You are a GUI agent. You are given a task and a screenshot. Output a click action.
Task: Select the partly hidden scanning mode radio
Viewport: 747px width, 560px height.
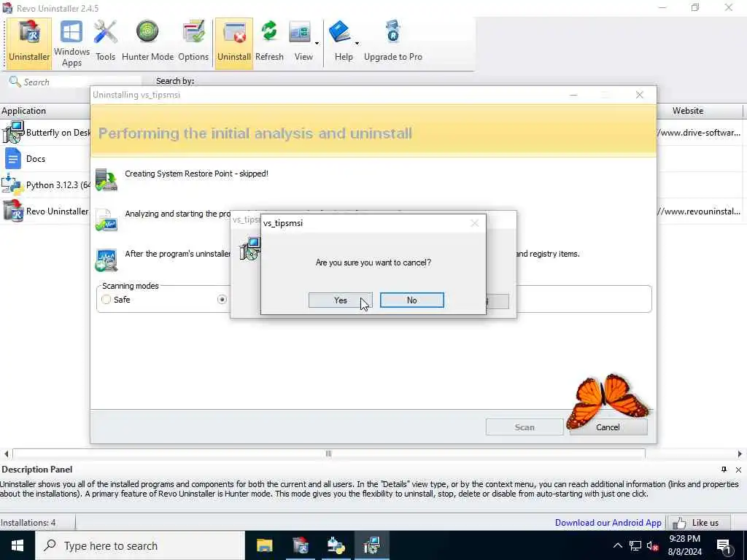(x=222, y=300)
